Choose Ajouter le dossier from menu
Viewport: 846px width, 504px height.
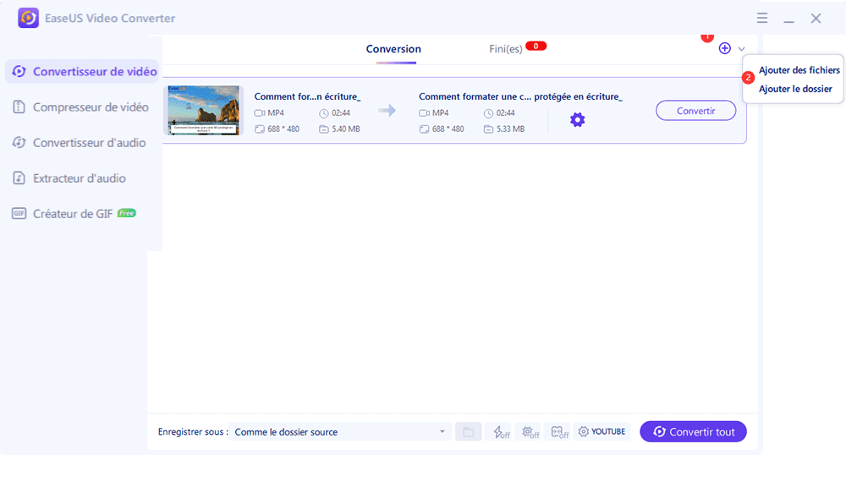pyautogui.click(x=794, y=89)
